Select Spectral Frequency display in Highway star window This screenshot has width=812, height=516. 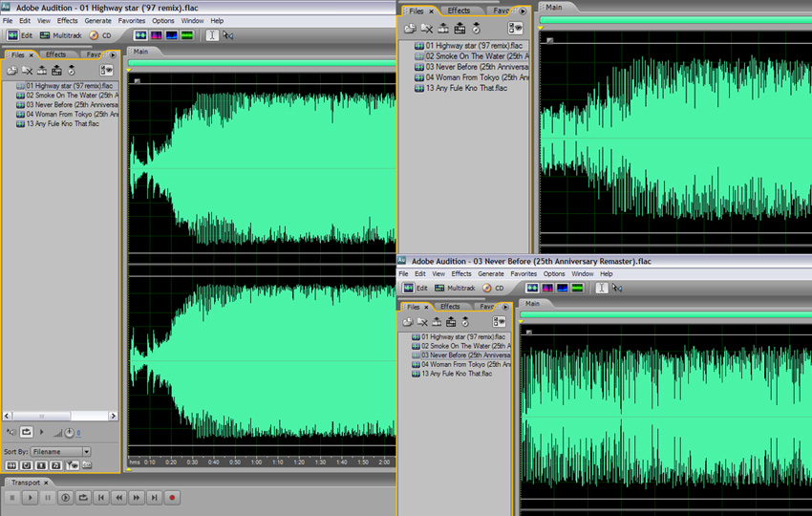tap(156, 35)
